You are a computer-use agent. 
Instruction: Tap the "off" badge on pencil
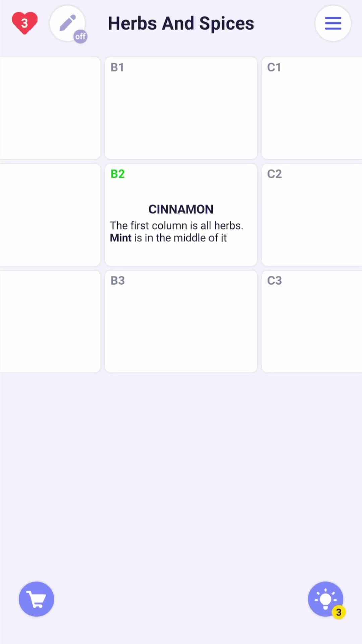tap(80, 36)
